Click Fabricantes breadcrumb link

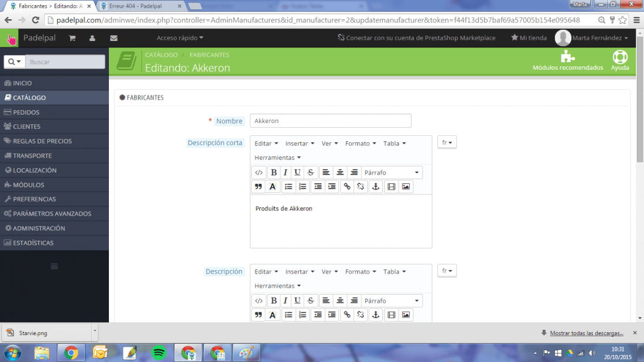[210, 54]
